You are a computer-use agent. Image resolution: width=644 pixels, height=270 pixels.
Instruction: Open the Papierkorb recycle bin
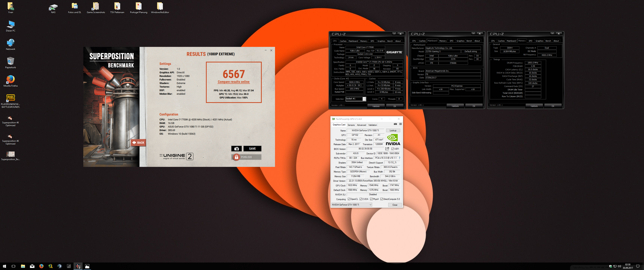[10, 63]
